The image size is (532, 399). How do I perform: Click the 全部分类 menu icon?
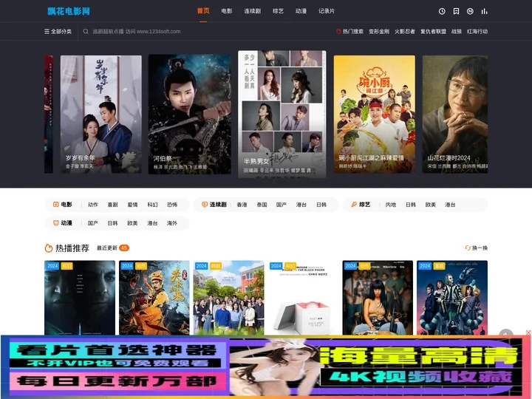coord(47,31)
